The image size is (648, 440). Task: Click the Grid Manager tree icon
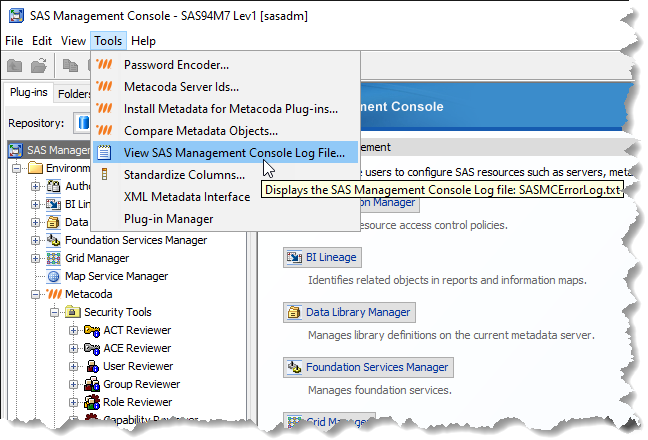pyautogui.click(x=53, y=258)
